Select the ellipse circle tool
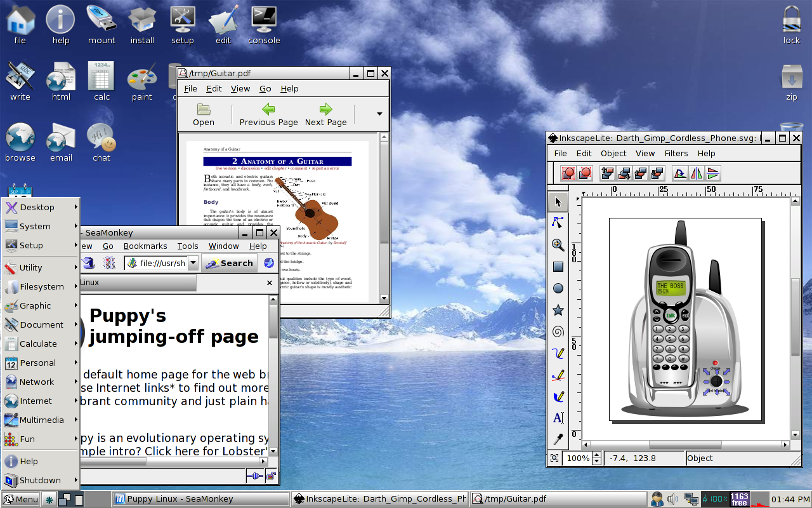Screen dimensions: 812x508 [558, 288]
